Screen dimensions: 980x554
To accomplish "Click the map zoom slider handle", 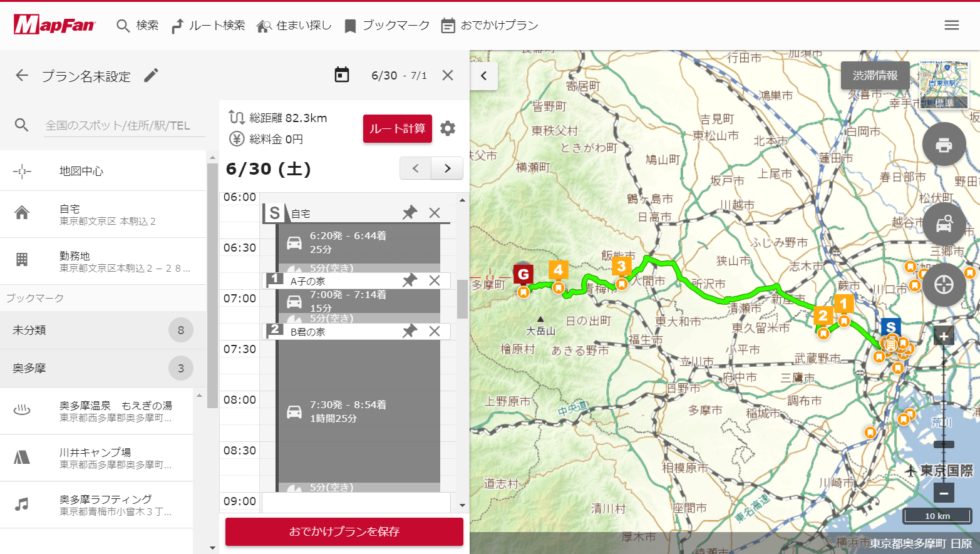I will [944, 444].
